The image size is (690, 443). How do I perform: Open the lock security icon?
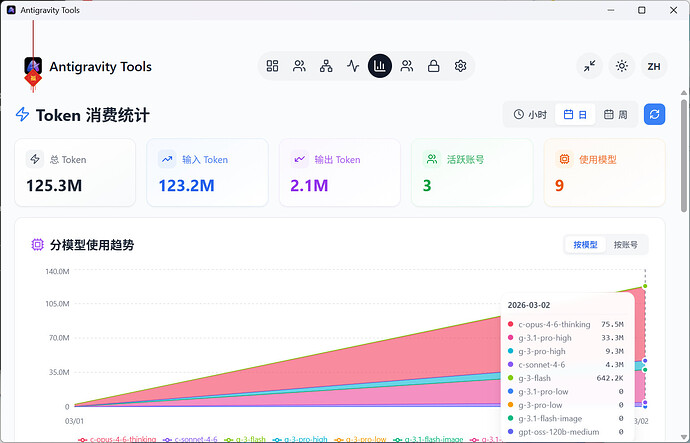(x=433, y=66)
